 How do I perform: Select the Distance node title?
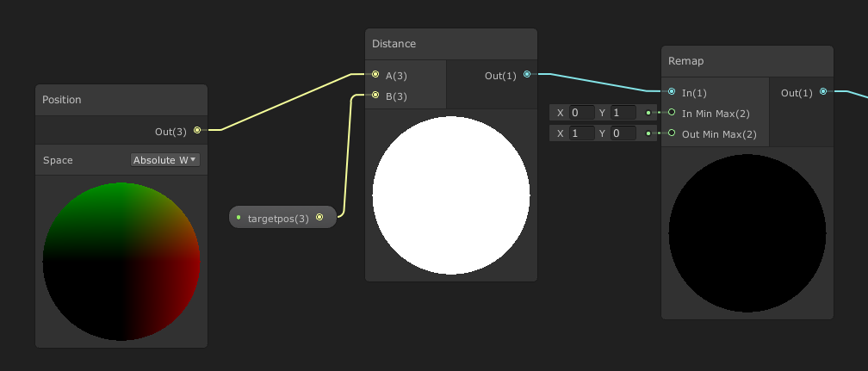[x=394, y=44]
